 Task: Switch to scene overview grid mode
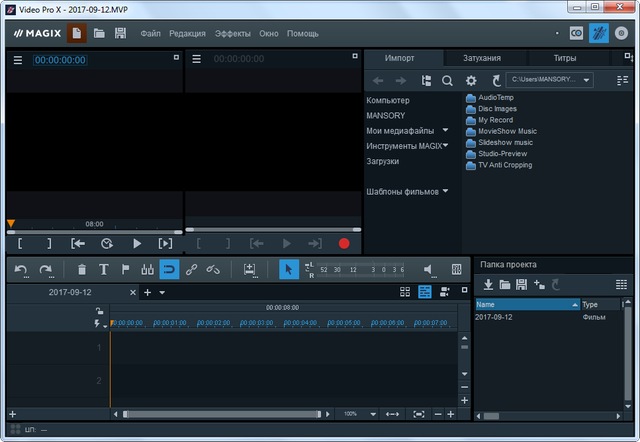point(405,292)
